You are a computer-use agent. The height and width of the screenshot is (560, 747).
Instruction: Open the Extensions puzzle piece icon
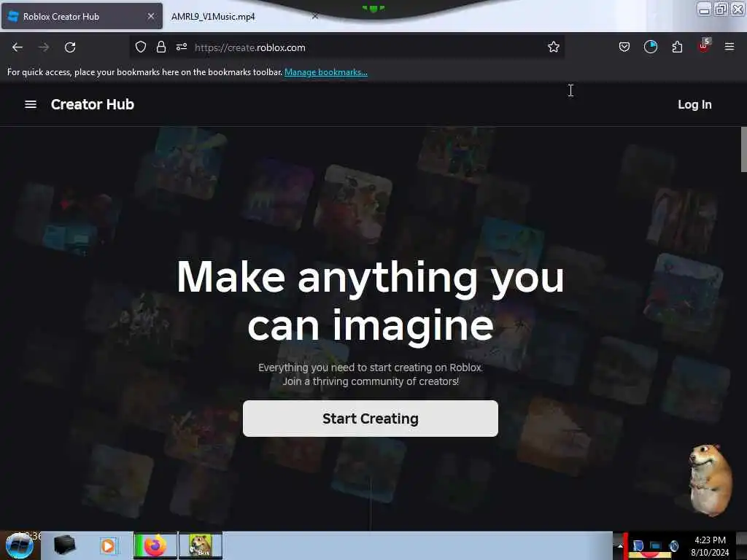pos(677,47)
